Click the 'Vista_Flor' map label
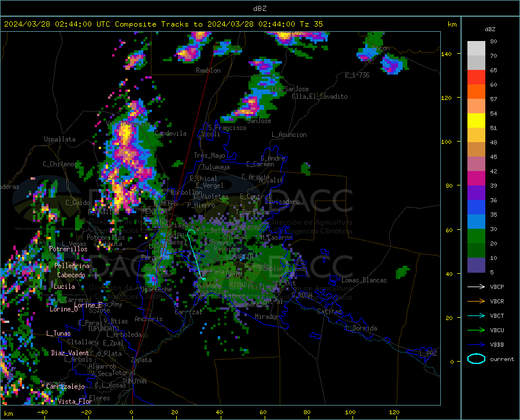This screenshot has height=420, width=520. click(x=75, y=402)
